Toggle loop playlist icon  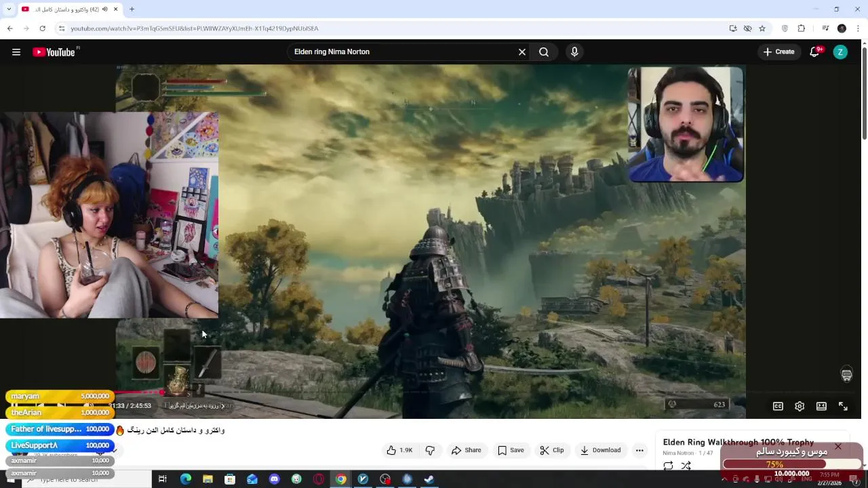pyautogui.click(x=668, y=466)
